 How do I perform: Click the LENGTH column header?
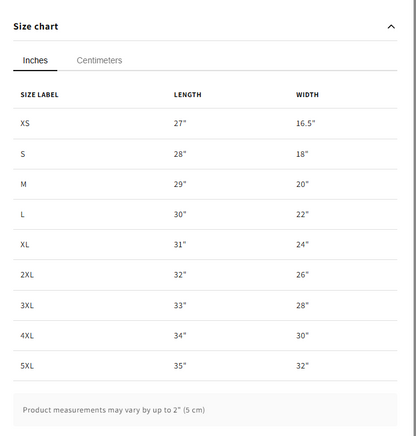tap(187, 95)
